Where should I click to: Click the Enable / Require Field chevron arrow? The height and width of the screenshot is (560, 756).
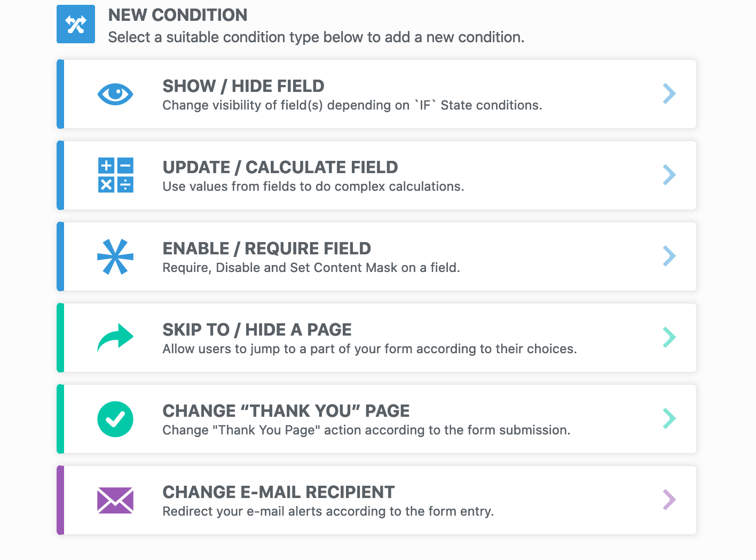click(x=669, y=256)
